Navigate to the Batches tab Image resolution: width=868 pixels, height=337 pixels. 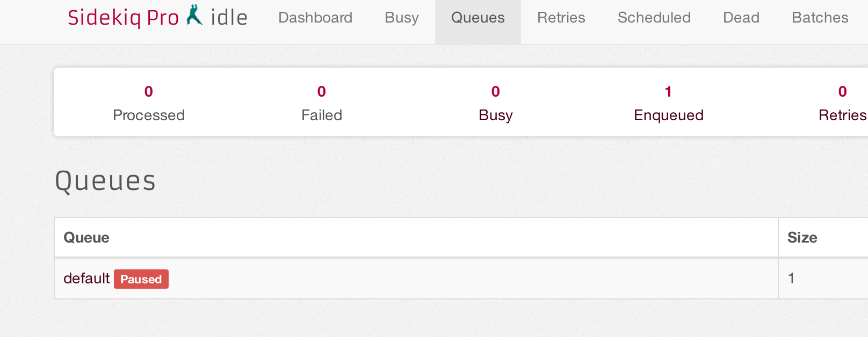click(x=820, y=18)
